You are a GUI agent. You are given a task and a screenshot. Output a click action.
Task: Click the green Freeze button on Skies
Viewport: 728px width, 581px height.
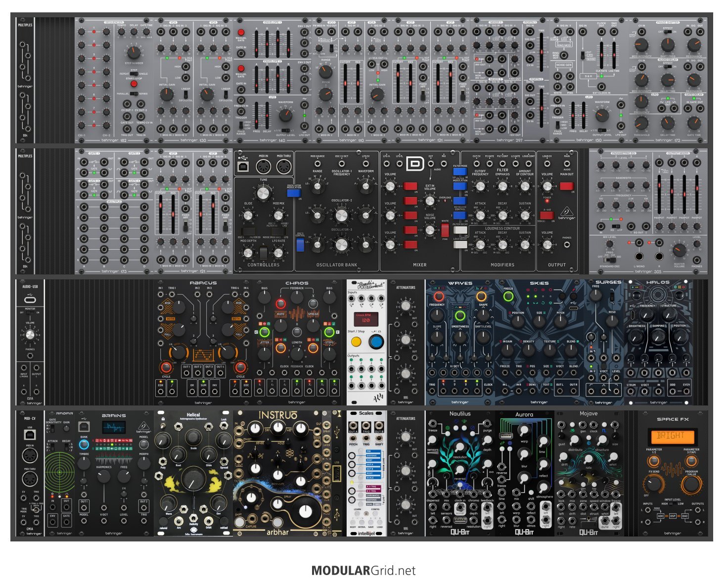pyautogui.click(x=508, y=297)
